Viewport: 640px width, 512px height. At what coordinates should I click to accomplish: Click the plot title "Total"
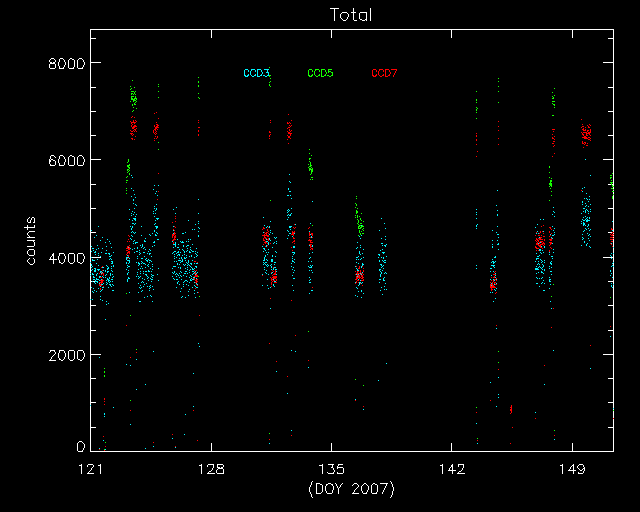click(x=351, y=15)
